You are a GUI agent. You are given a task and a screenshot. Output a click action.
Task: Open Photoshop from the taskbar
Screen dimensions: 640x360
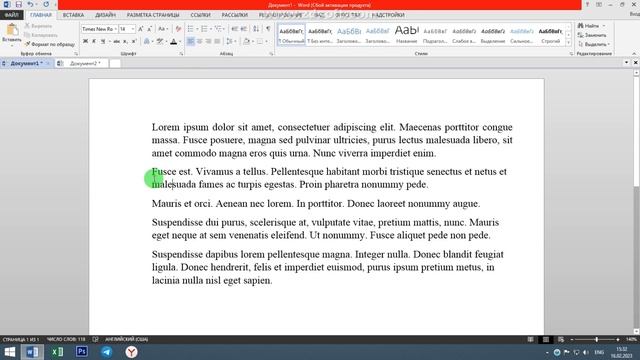click(x=82, y=352)
